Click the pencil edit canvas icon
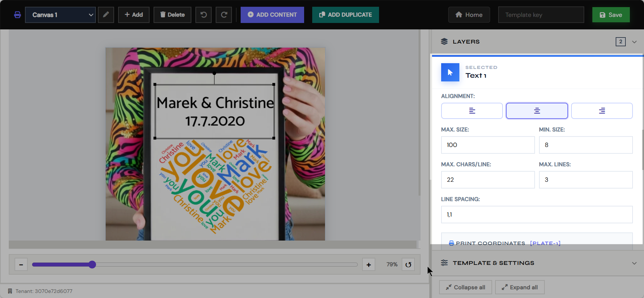The image size is (644, 298). point(106,15)
